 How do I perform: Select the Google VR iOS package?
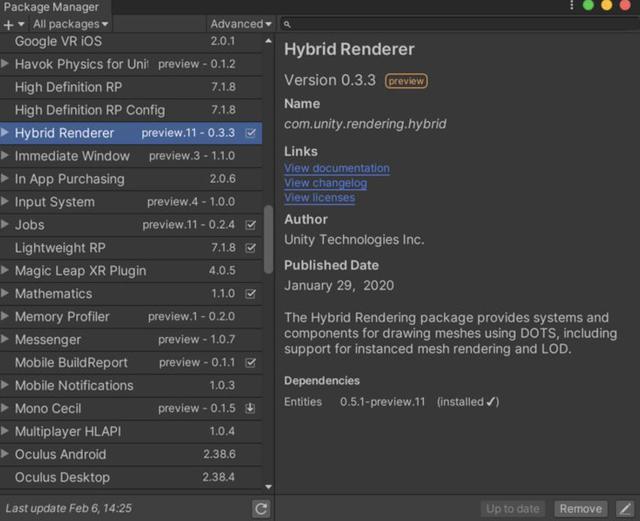click(131, 41)
